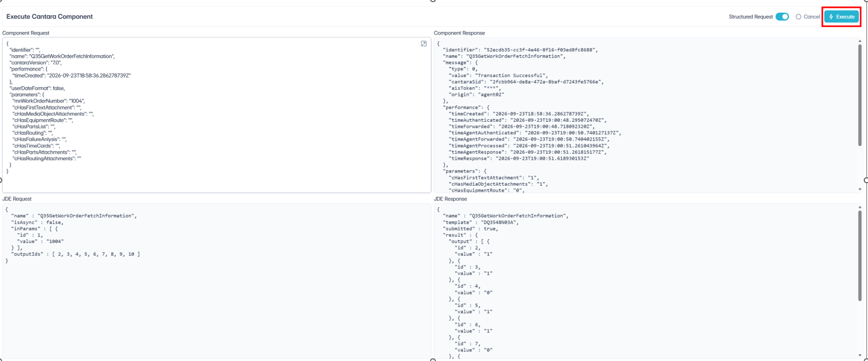Click the "identifier": "" line in Component Request
This screenshot has height=361, width=868.
tap(25, 50)
